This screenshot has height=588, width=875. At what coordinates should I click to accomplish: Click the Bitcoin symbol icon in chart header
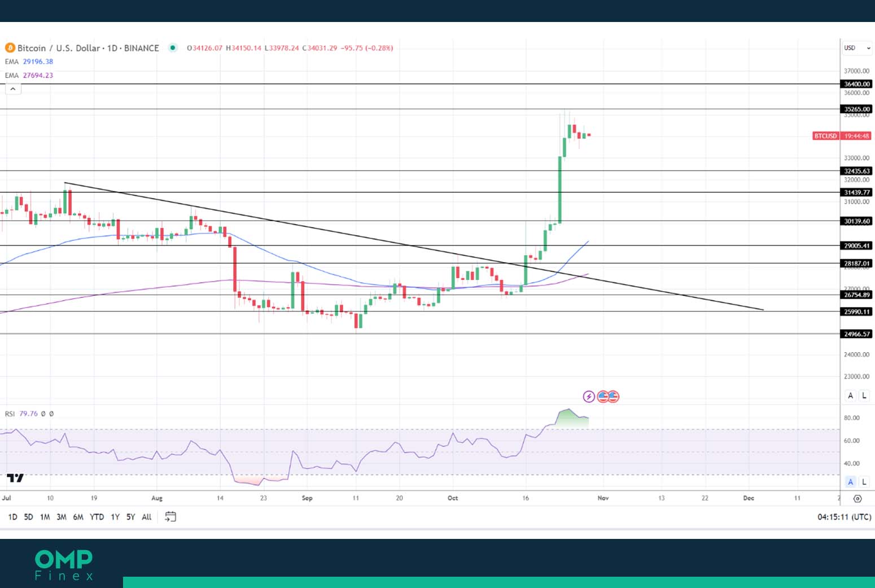click(x=10, y=48)
